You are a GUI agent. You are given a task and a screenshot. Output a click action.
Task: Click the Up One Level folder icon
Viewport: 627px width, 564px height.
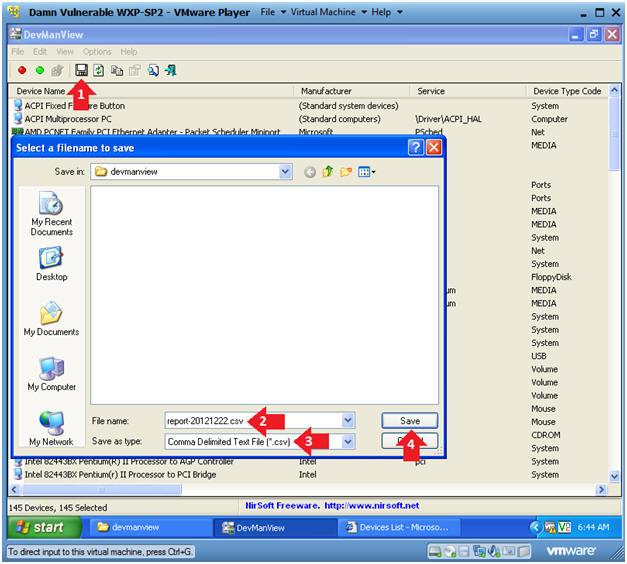pos(328,172)
